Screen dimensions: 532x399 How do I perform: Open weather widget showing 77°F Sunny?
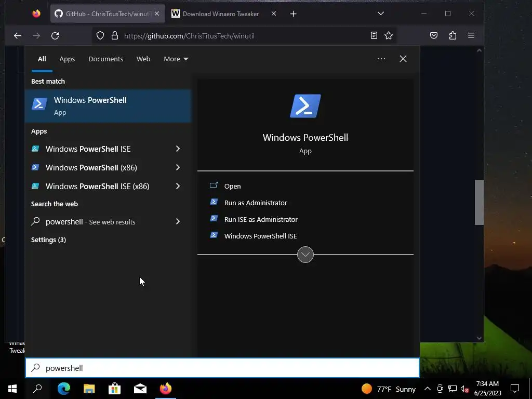tap(389, 389)
